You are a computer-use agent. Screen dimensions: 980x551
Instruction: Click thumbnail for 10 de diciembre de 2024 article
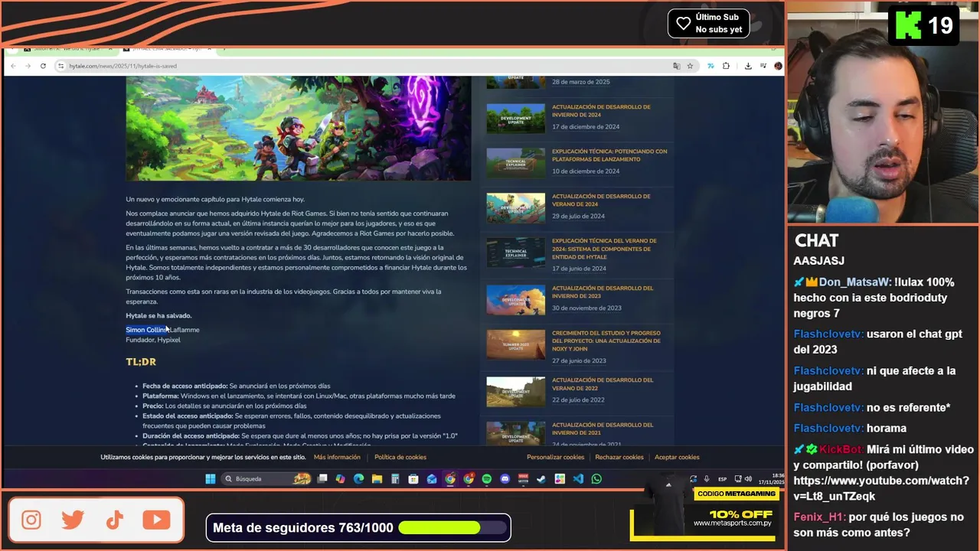[x=516, y=162]
